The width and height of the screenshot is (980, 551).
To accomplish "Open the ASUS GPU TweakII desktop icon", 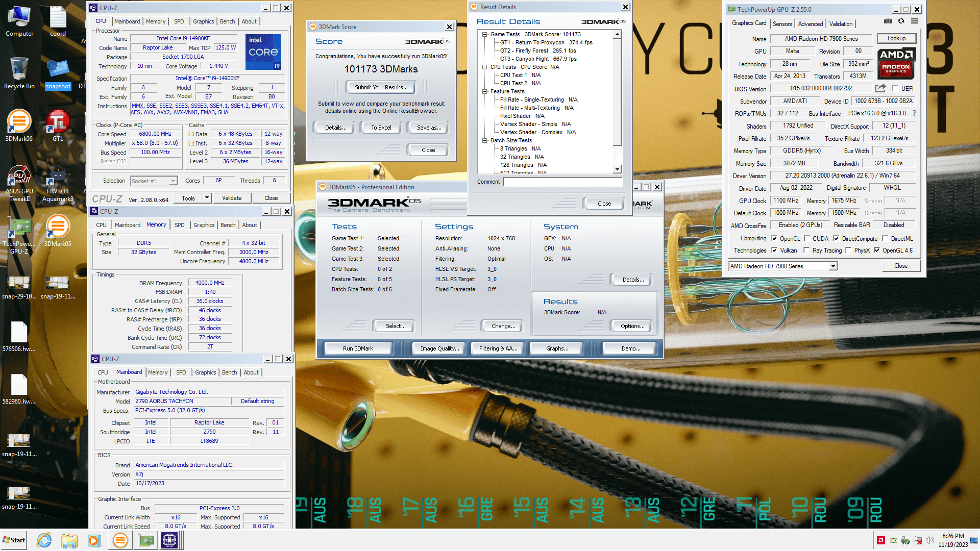I will pyautogui.click(x=19, y=184).
